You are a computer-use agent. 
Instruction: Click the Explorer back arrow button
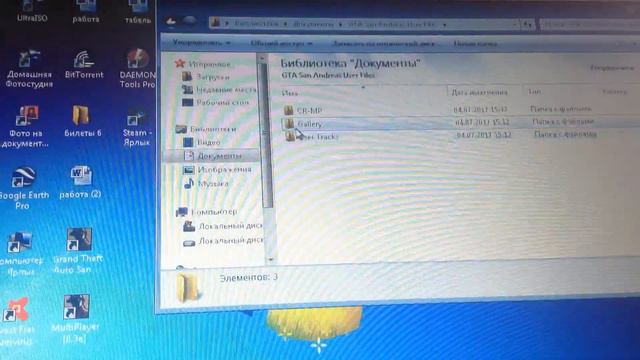(x=171, y=22)
